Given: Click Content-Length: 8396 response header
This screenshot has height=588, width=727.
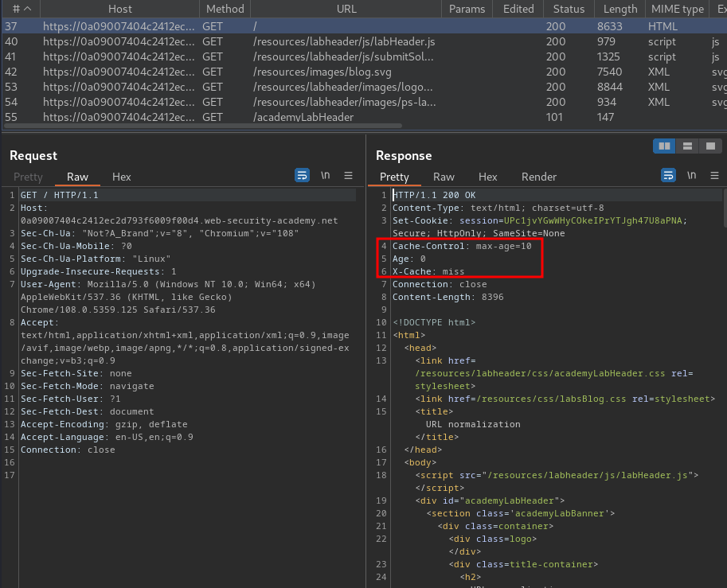Looking at the screenshot, I should pyautogui.click(x=448, y=297).
